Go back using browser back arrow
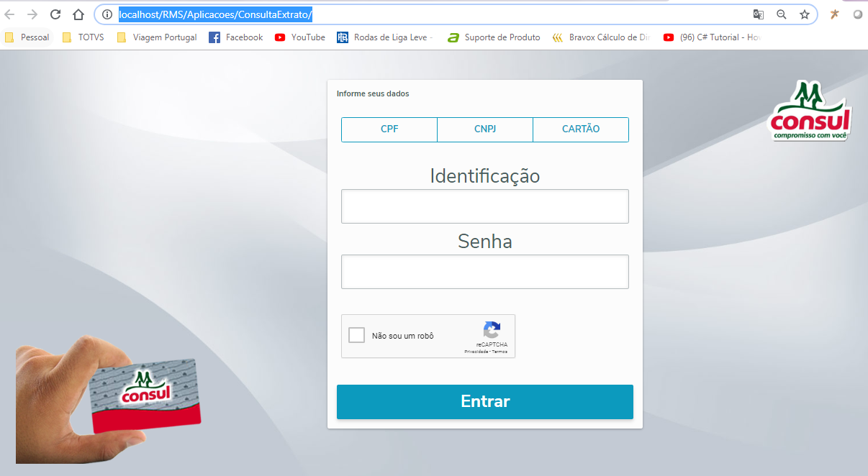 (x=10, y=14)
